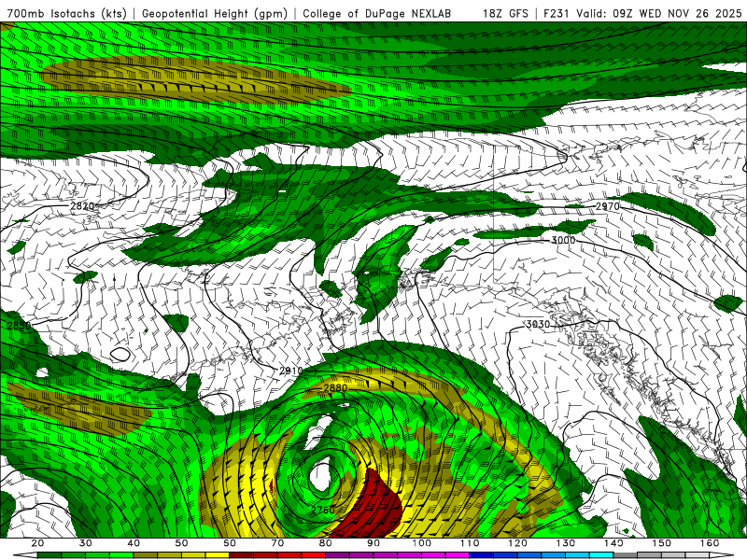Click the 3030 height contour label
Viewport: 747px width, 560px height.
coord(538,324)
